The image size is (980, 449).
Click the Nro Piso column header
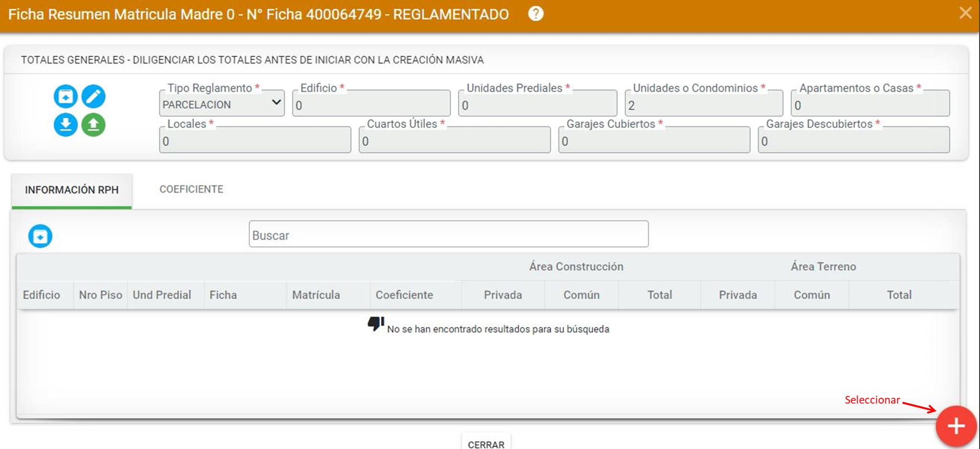pyautogui.click(x=100, y=295)
